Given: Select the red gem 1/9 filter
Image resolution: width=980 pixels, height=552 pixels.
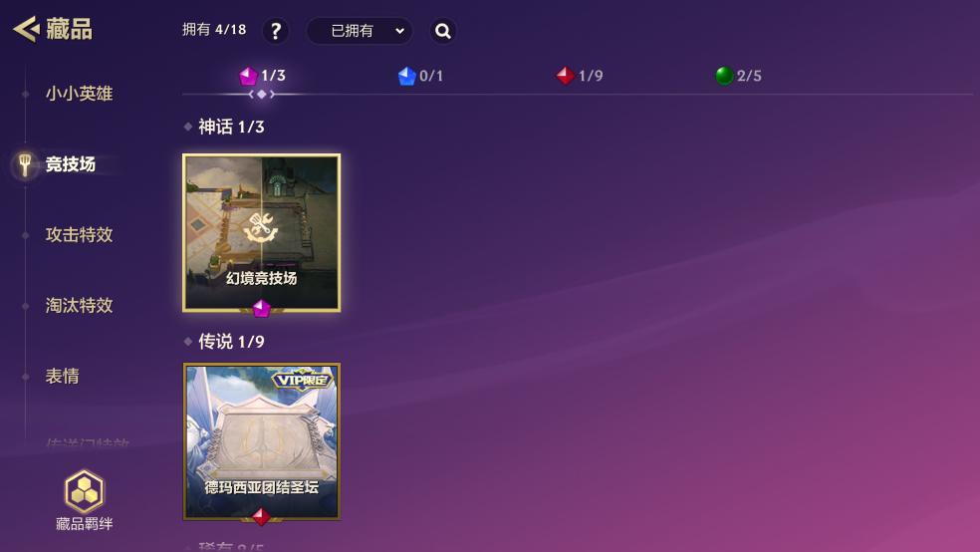Looking at the screenshot, I should click(580, 76).
